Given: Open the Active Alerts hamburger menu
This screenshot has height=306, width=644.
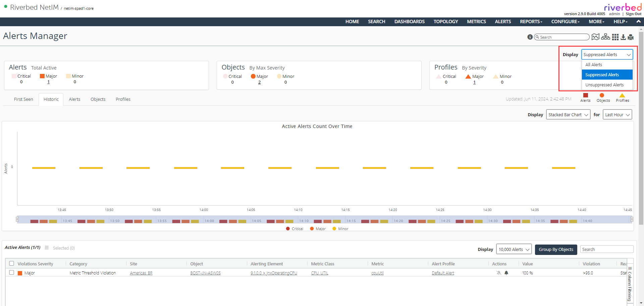Looking at the screenshot, I should pyautogui.click(x=47, y=248).
